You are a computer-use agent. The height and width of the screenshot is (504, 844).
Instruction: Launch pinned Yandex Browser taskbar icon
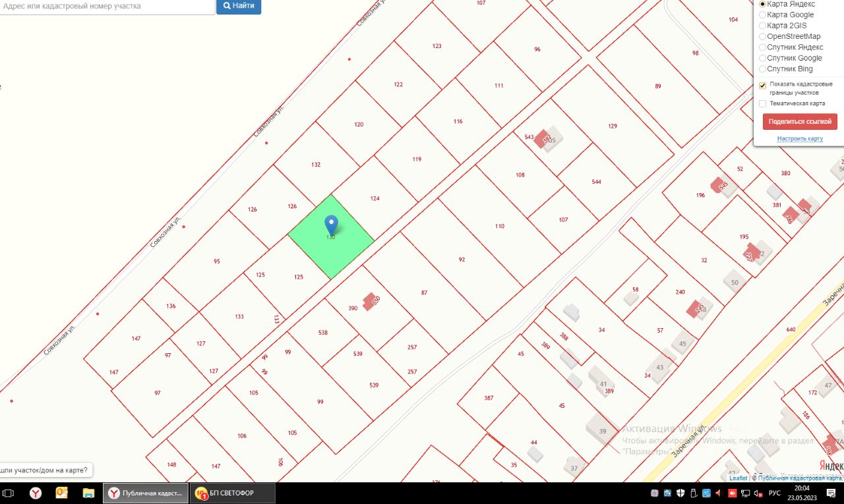click(36, 493)
